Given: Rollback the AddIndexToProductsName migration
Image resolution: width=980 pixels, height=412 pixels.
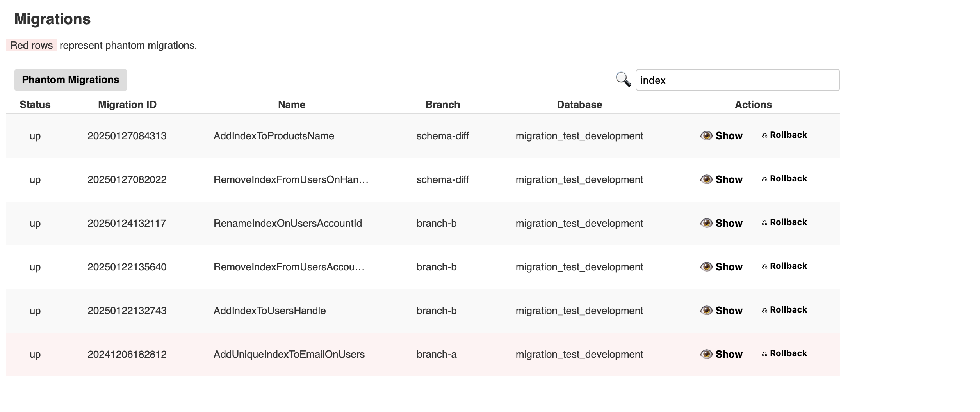Looking at the screenshot, I should [x=784, y=135].
